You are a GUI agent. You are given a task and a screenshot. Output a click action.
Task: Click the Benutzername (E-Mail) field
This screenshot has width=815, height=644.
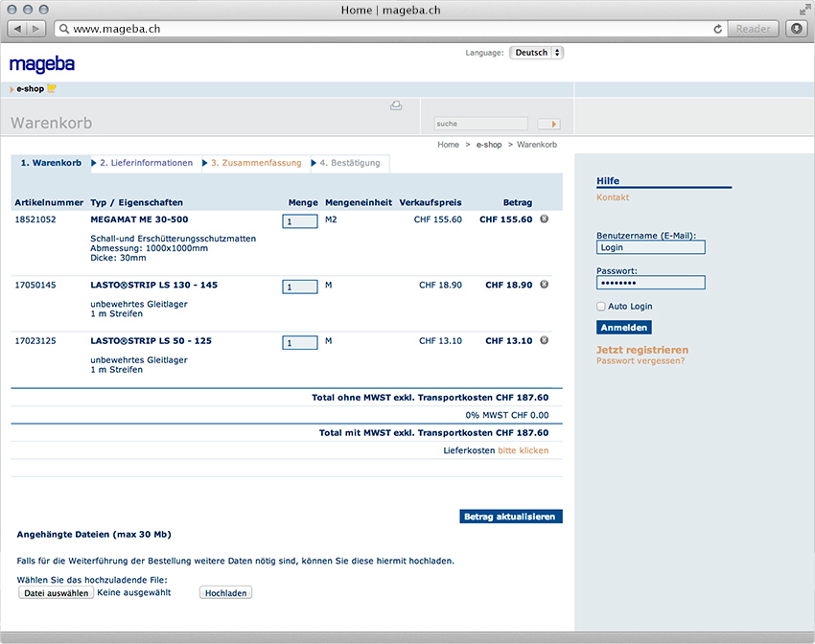[651, 247]
